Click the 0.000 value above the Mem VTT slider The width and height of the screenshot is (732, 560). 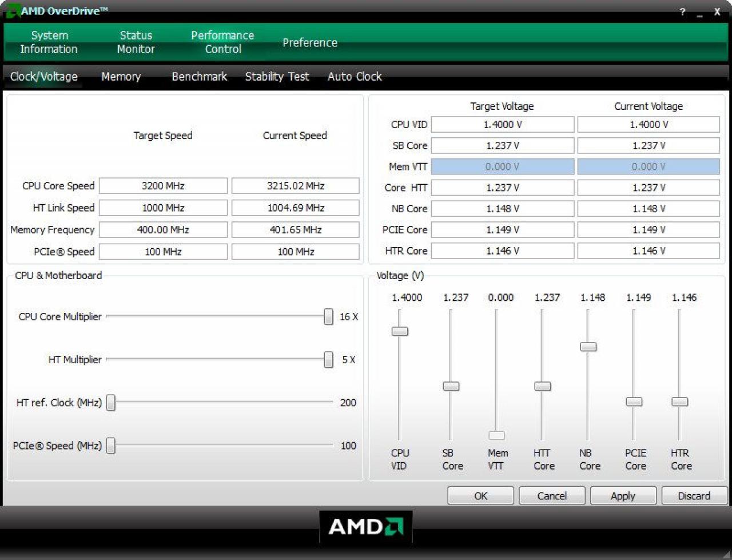[501, 297]
